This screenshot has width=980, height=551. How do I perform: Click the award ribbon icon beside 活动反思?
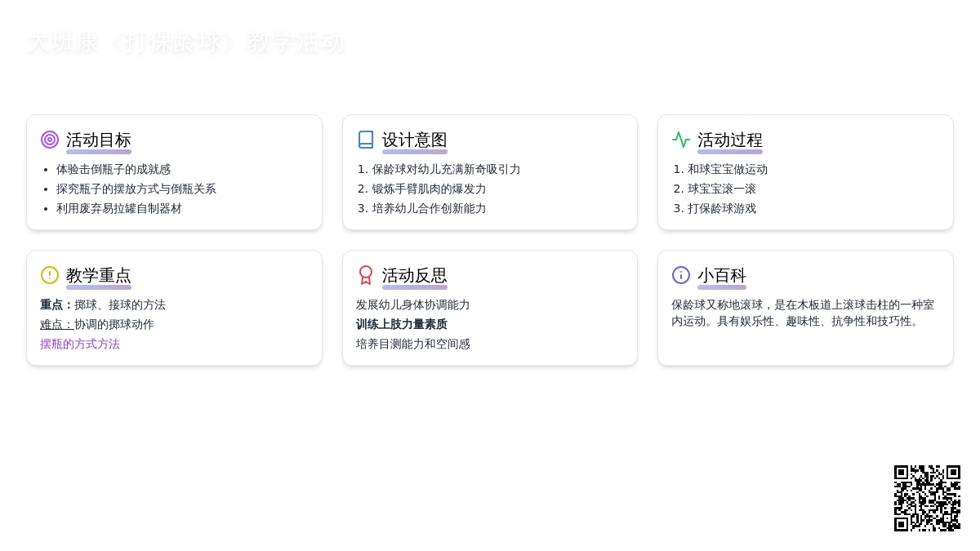(366, 275)
